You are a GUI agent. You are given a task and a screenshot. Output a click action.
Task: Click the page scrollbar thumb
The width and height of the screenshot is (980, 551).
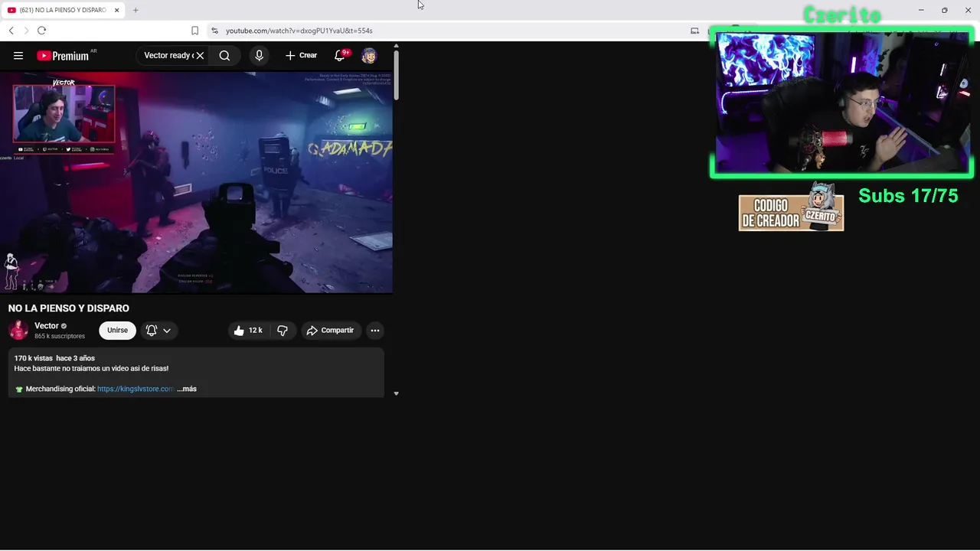[396, 75]
